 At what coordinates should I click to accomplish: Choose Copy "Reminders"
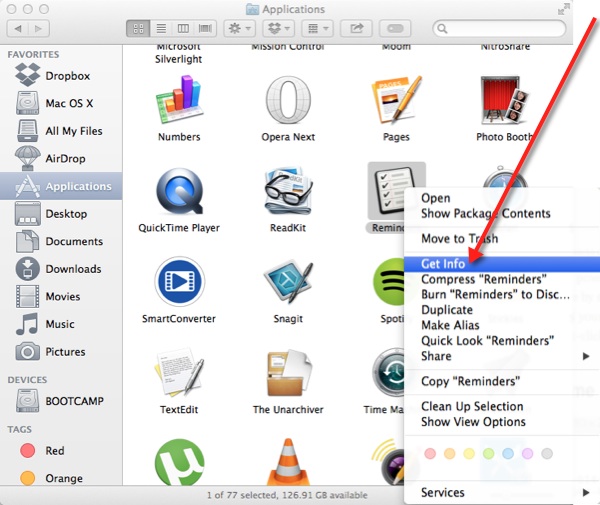pyautogui.click(x=502, y=381)
